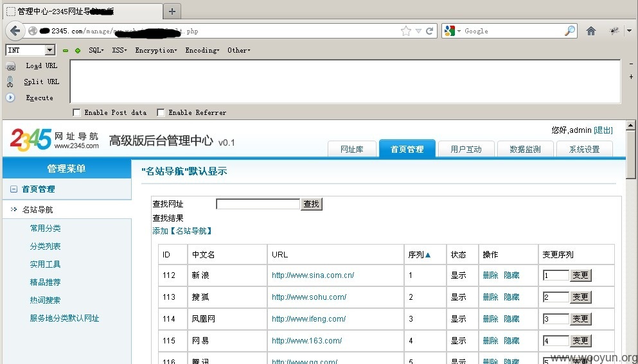Open the XSS dropdown menu

(120, 50)
